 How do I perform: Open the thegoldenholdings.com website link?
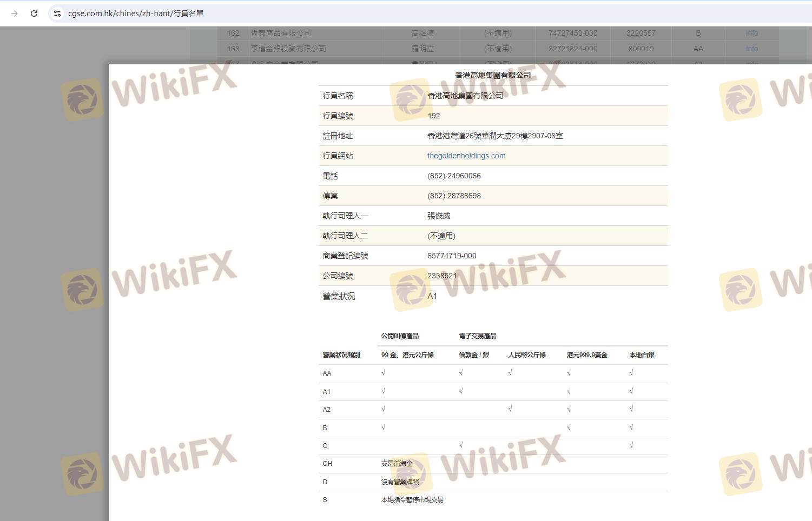[x=466, y=156]
